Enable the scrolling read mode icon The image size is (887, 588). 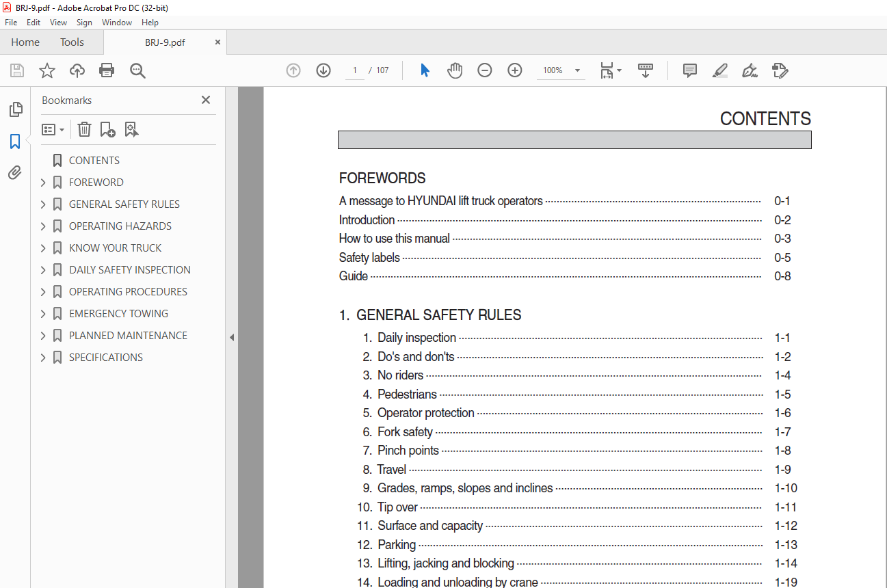pos(646,70)
